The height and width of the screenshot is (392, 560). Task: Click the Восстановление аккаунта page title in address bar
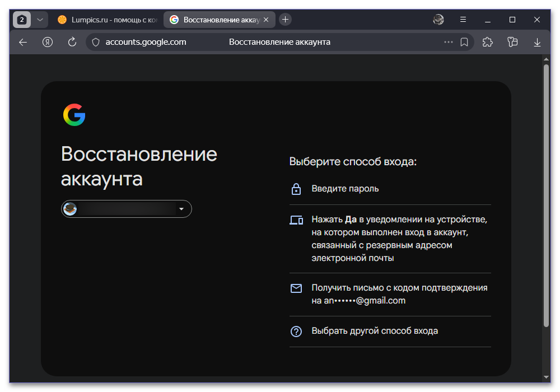click(279, 42)
